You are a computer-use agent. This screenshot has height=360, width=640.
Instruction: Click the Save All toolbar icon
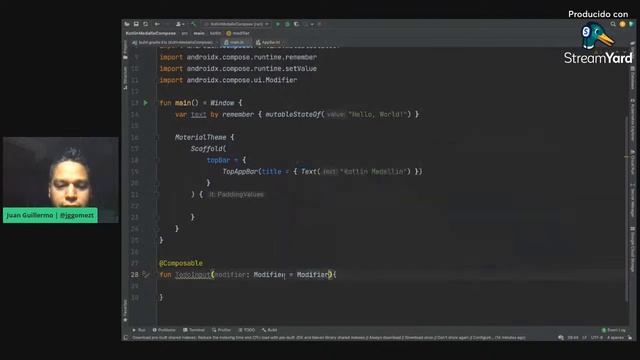point(136,24)
